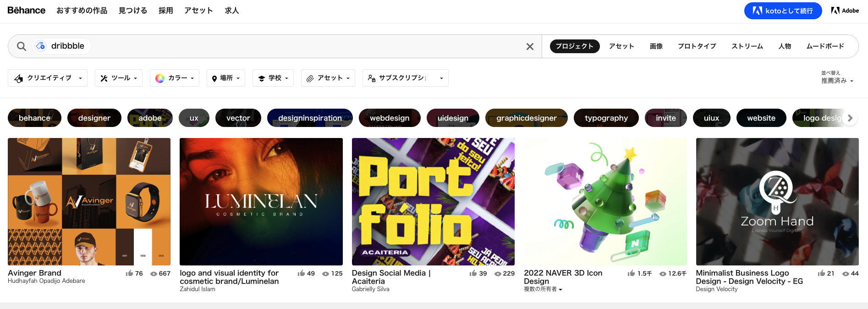This screenshot has width=868, height=309.
Task: Select the typography tag chip
Action: click(606, 118)
